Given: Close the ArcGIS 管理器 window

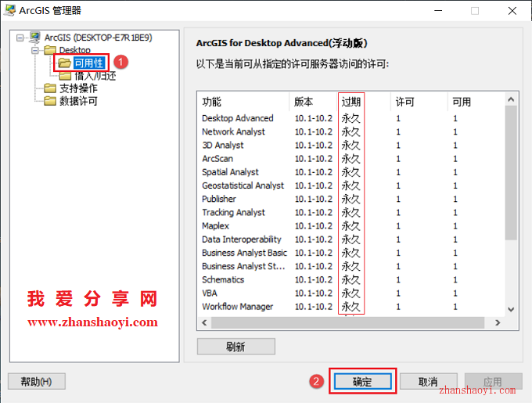Looking at the screenshot, I should (x=512, y=10).
